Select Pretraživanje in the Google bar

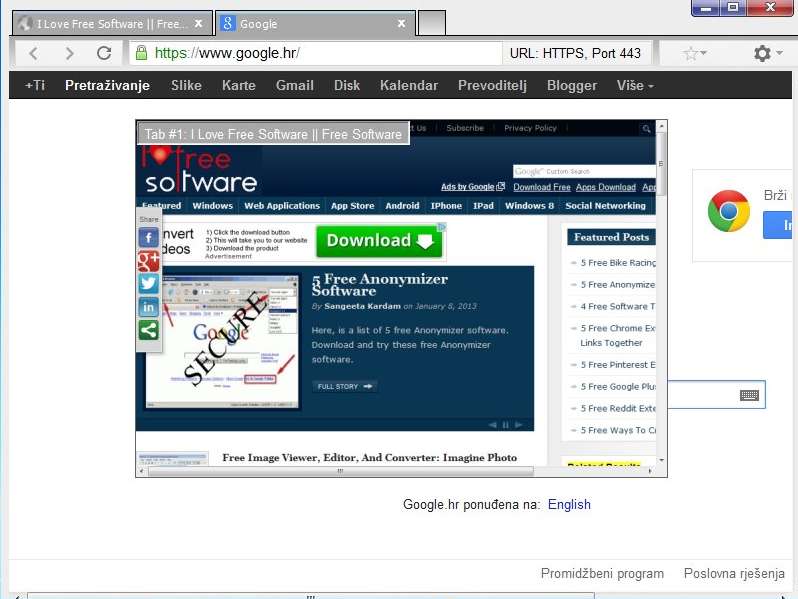coord(107,85)
